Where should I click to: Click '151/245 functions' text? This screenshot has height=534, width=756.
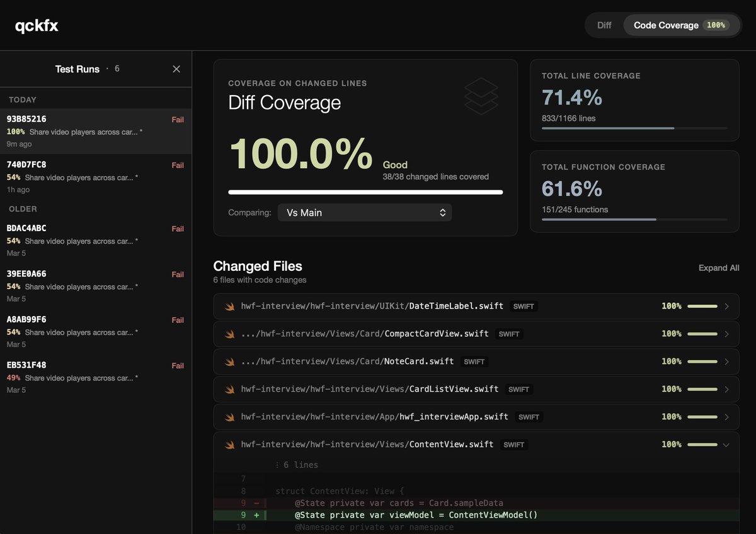575,210
